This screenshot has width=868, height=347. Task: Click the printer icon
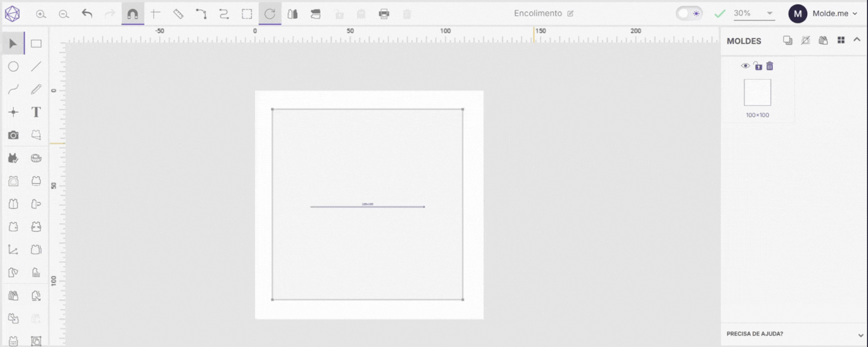click(384, 14)
